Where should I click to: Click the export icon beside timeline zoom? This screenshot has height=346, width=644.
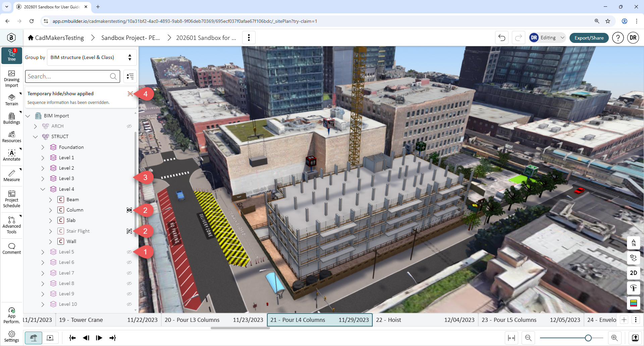[x=635, y=338]
